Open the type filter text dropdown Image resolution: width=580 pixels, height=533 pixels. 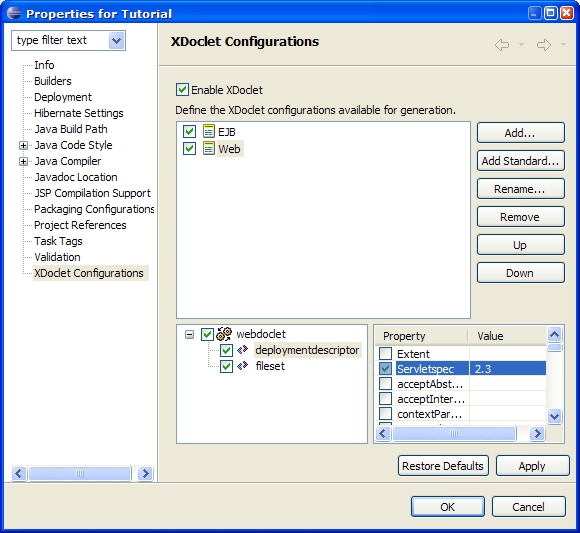tap(117, 40)
